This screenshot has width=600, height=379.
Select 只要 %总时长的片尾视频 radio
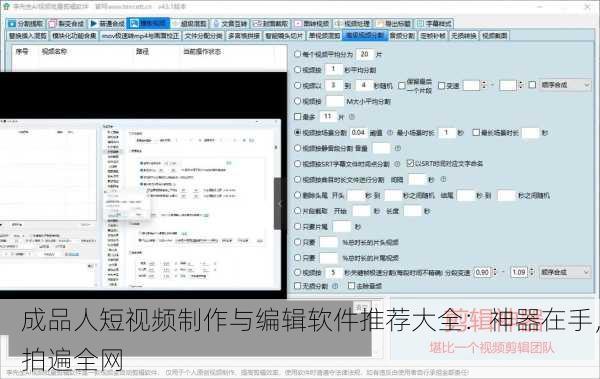[x=297, y=258]
